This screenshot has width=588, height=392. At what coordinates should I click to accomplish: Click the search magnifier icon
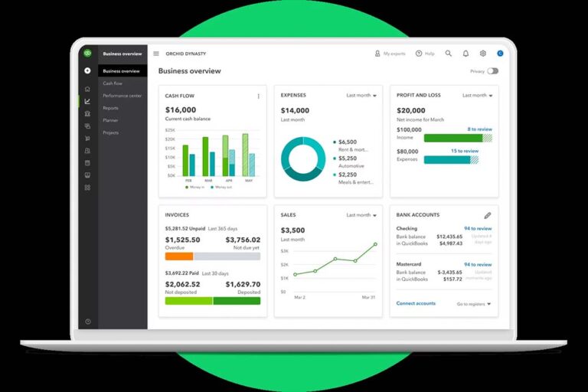click(x=448, y=54)
